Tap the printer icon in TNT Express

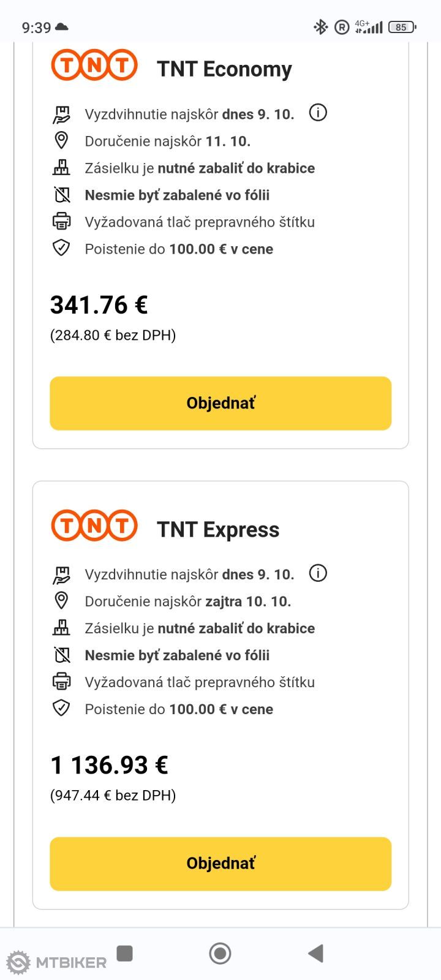tap(61, 682)
